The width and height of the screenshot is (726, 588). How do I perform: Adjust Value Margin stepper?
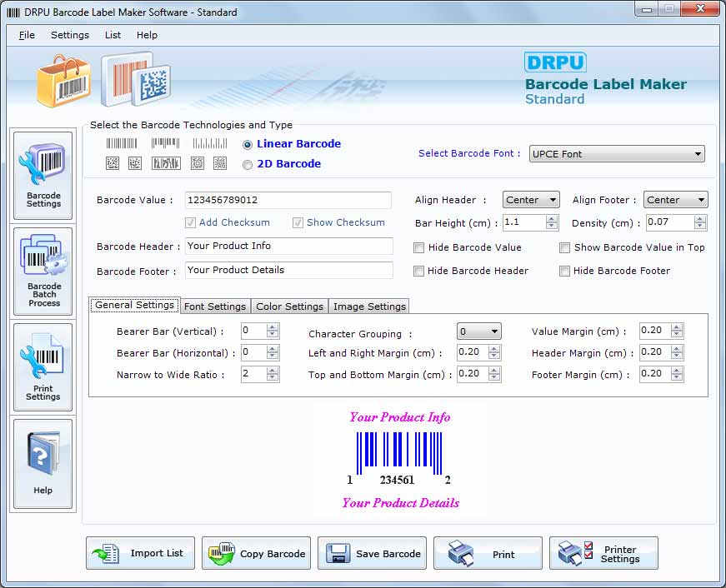pos(677,331)
